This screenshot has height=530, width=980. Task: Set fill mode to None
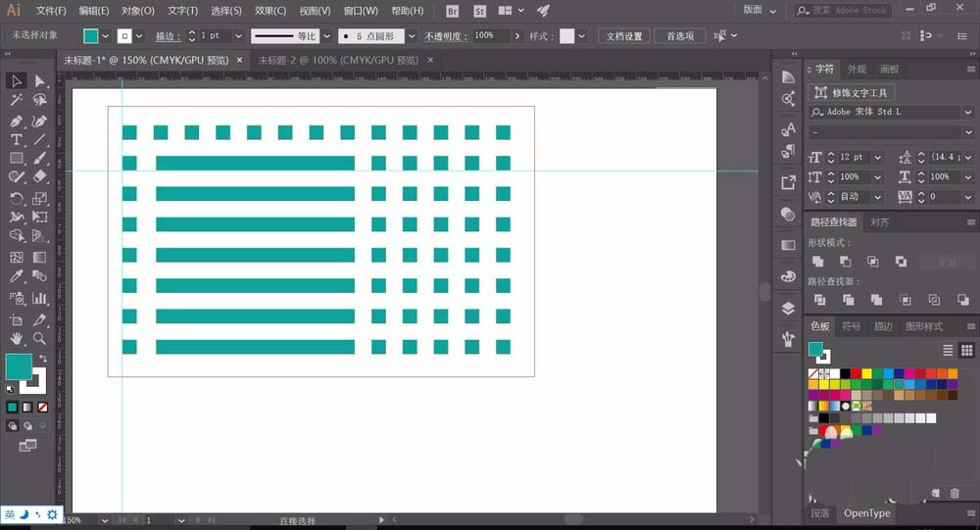(42, 407)
